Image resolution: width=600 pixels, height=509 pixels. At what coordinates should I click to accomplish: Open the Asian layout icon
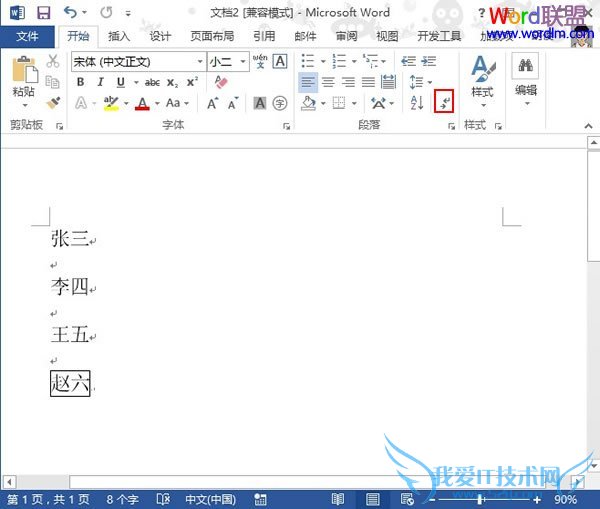pyautogui.click(x=378, y=103)
